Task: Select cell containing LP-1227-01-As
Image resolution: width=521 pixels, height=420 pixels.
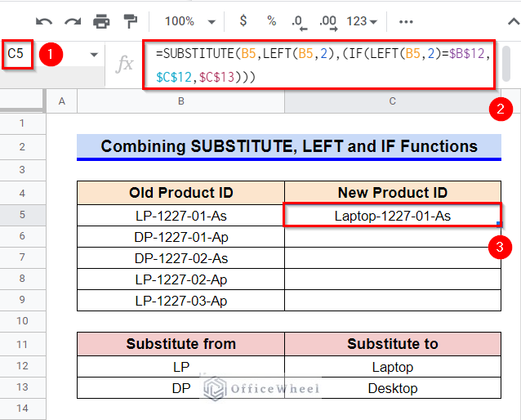Action: click(180, 216)
